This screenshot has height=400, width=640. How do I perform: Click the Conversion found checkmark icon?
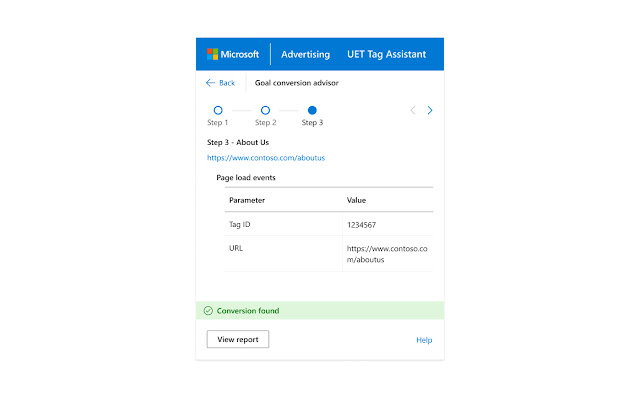[208, 311]
